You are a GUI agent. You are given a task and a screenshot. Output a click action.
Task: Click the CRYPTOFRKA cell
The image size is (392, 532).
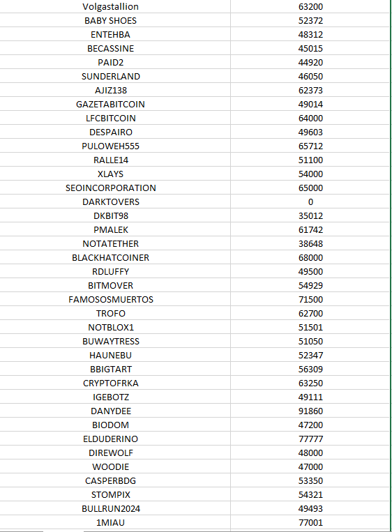pos(111,383)
